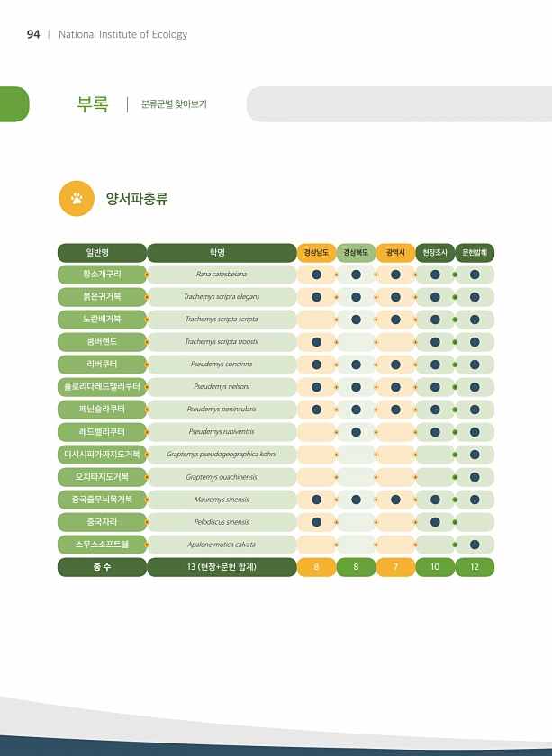Click the 일반명 header cell
This screenshot has width=552, height=756.
[x=102, y=253]
